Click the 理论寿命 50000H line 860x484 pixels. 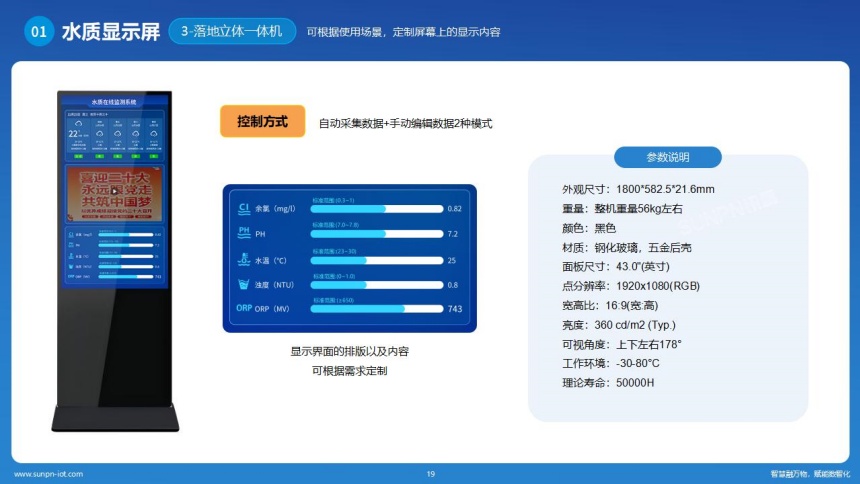pos(608,383)
